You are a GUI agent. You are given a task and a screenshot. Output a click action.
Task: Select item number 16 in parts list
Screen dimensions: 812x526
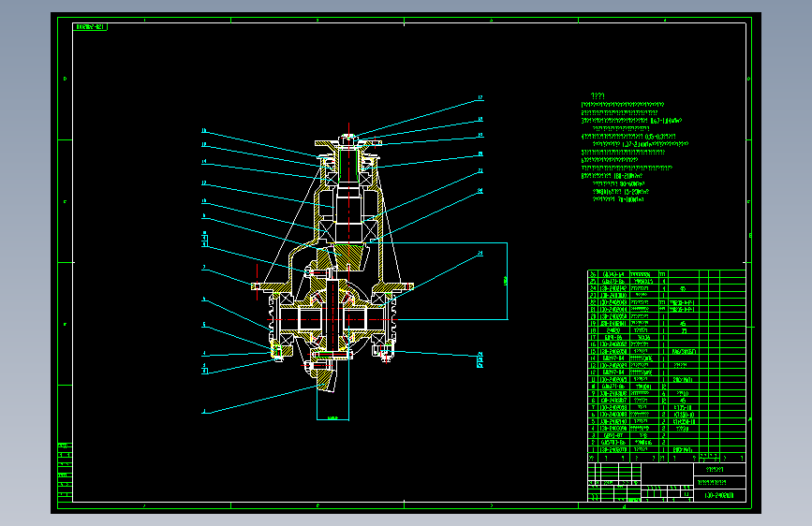pyautogui.click(x=593, y=344)
